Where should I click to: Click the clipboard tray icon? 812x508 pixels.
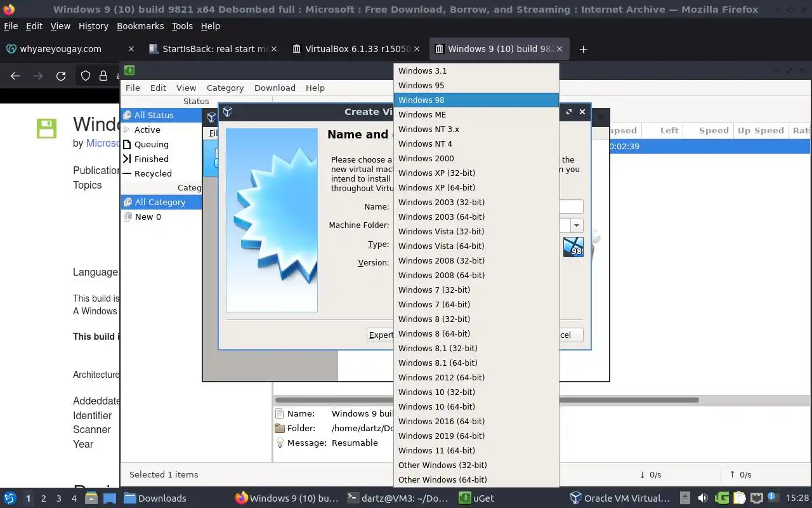(x=739, y=498)
